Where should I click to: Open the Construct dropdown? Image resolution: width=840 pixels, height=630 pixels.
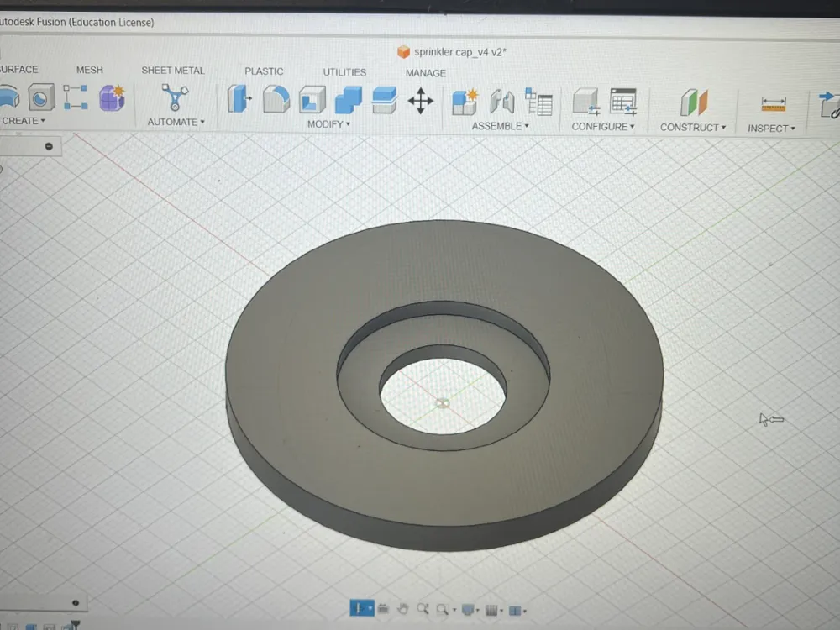click(x=692, y=127)
